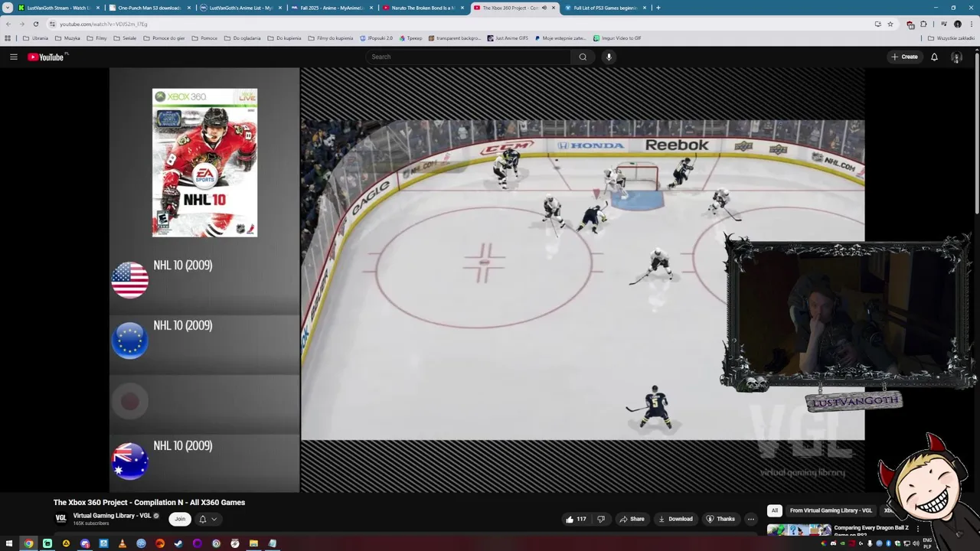Like the video with thumbs up

(576, 519)
